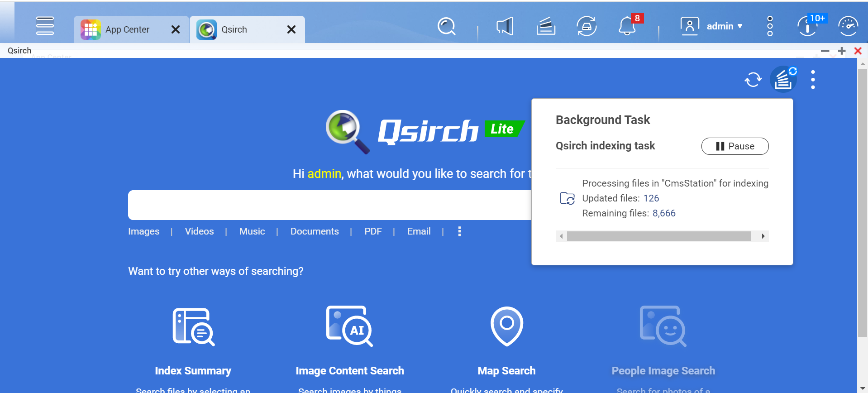
Task: Open the Qsirch three-dot settings menu
Action: (813, 80)
